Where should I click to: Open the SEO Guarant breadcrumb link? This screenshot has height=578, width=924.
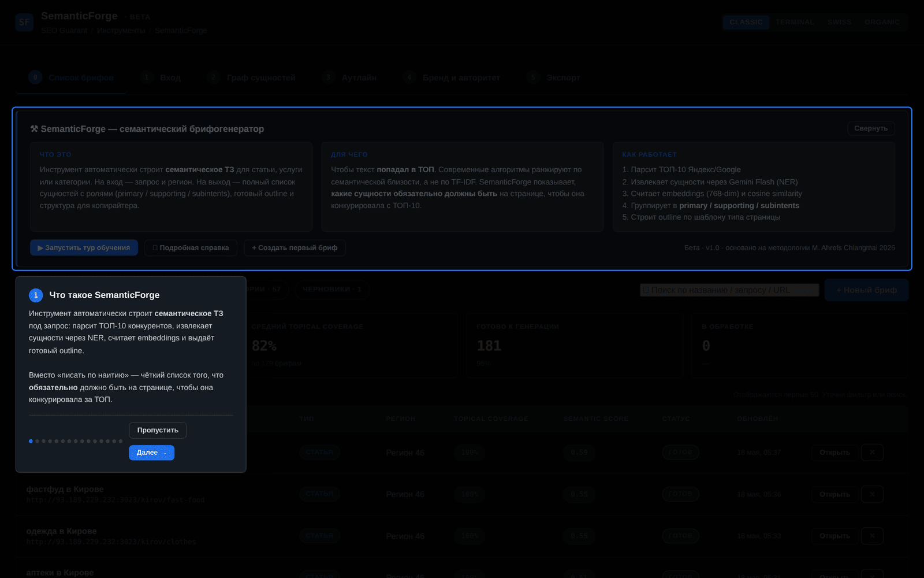point(64,30)
